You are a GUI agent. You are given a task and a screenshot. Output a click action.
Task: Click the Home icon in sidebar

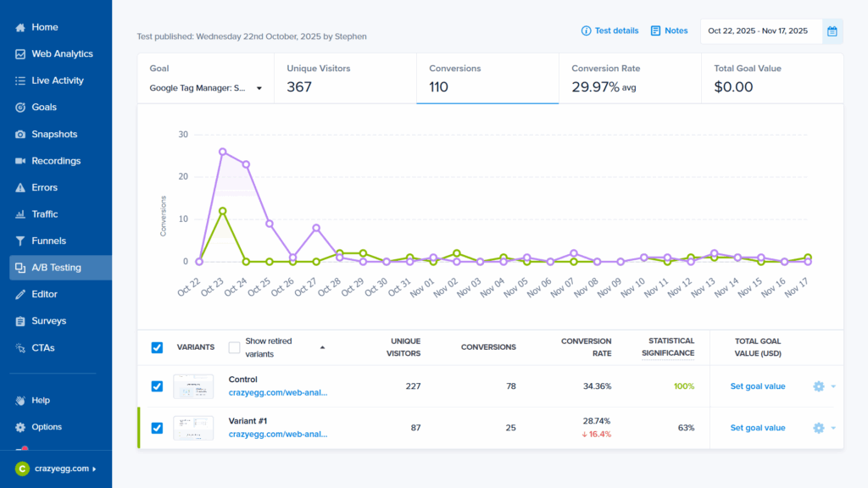[20, 27]
